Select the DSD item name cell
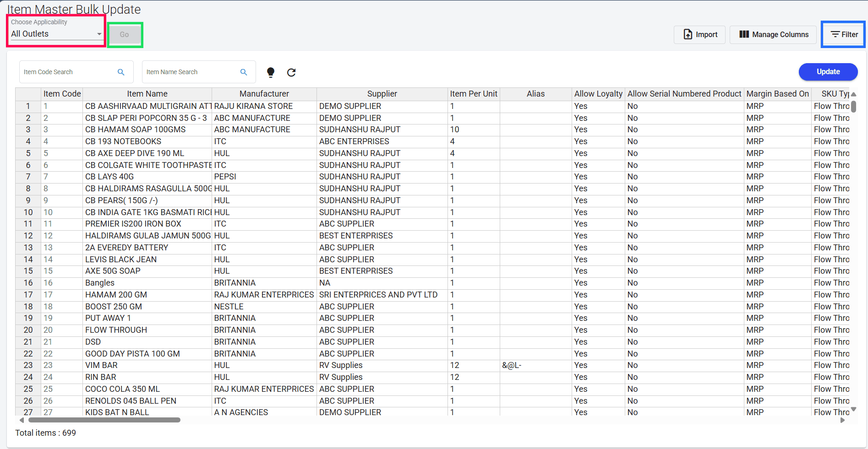868x449 pixels. 147,342
